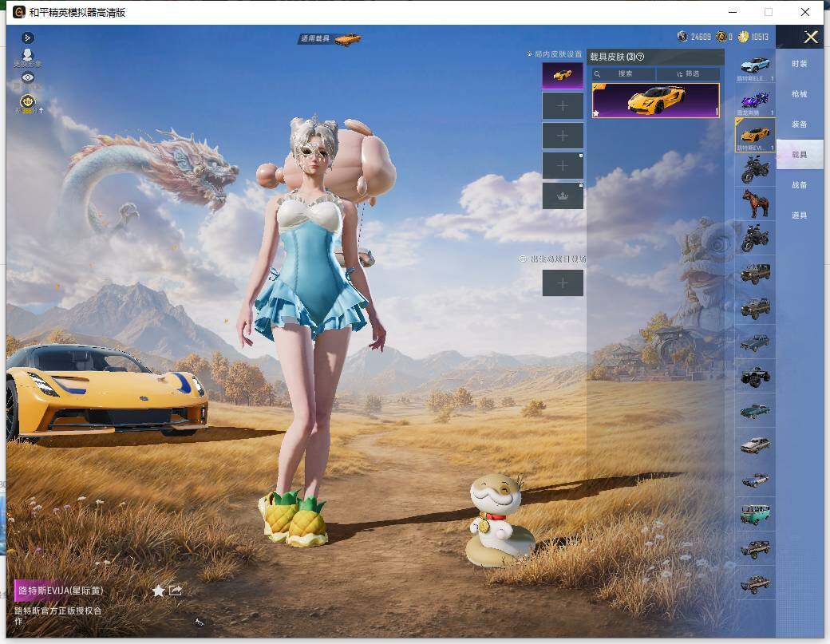This screenshot has height=644, width=830.
Task: Switch to the 枪械 firearms tab
Action: (800, 94)
